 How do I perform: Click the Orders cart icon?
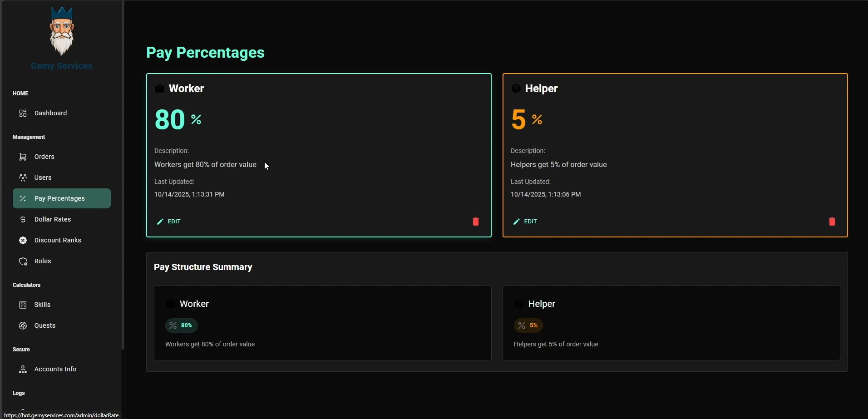pyautogui.click(x=23, y=157)
